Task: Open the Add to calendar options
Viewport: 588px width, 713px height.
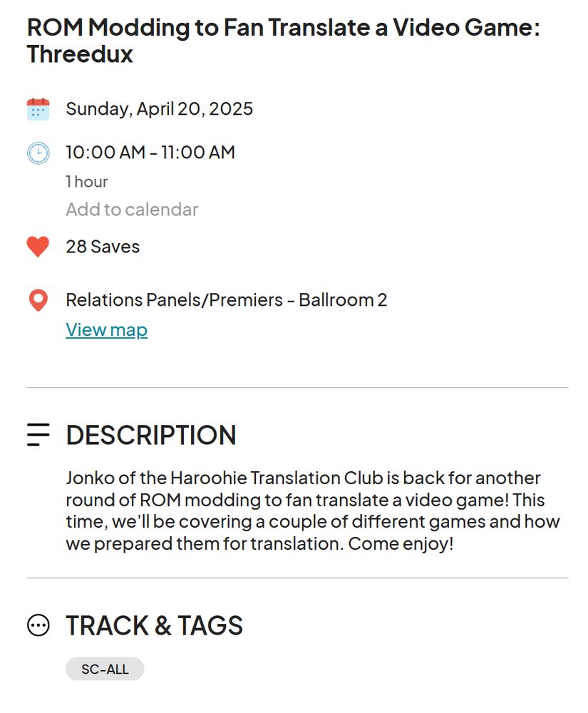Action: 130,209
